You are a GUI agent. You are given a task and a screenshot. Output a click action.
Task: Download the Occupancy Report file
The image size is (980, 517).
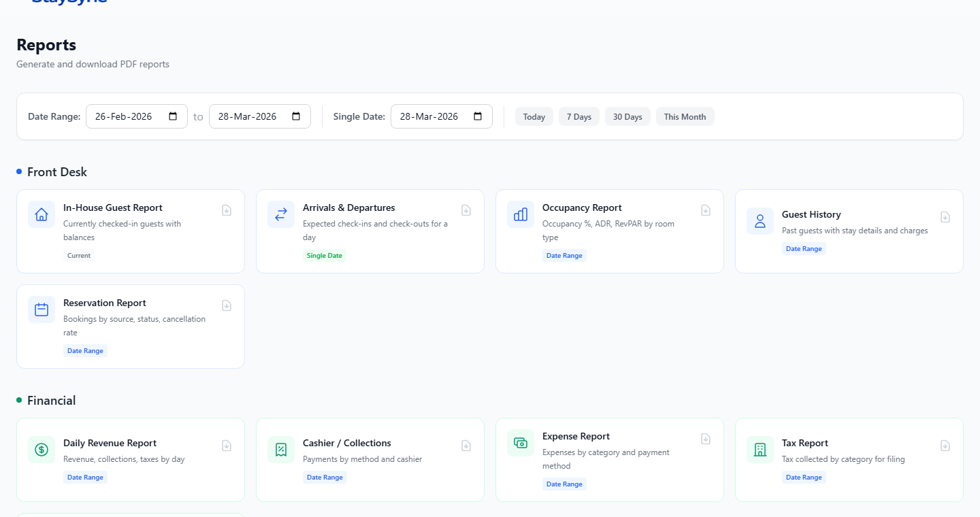(x=706, y=211)
